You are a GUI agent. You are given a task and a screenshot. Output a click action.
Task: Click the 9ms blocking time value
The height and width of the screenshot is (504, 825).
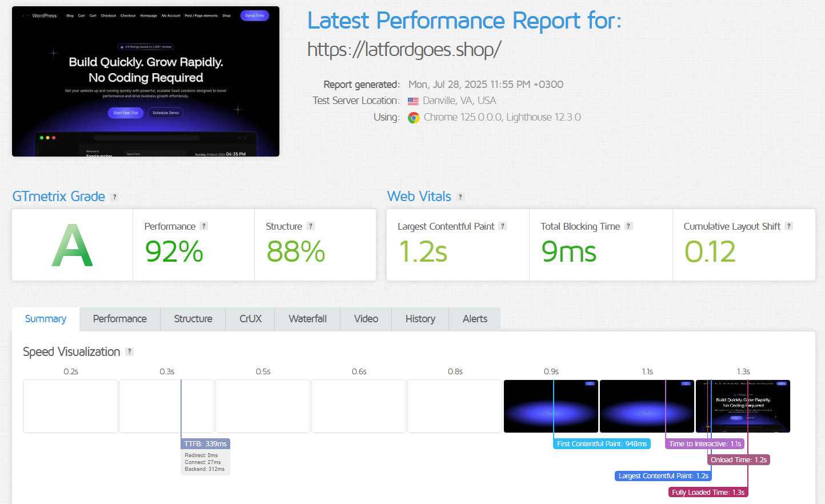point(569,252)
